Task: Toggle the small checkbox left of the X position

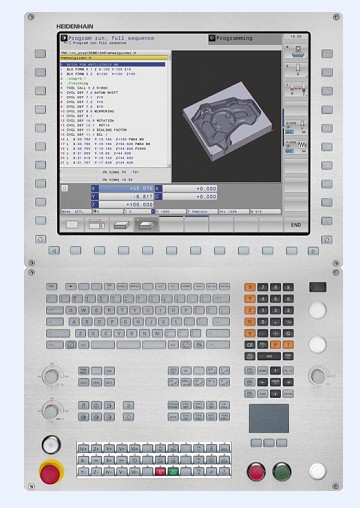Action: coord(65,188)
